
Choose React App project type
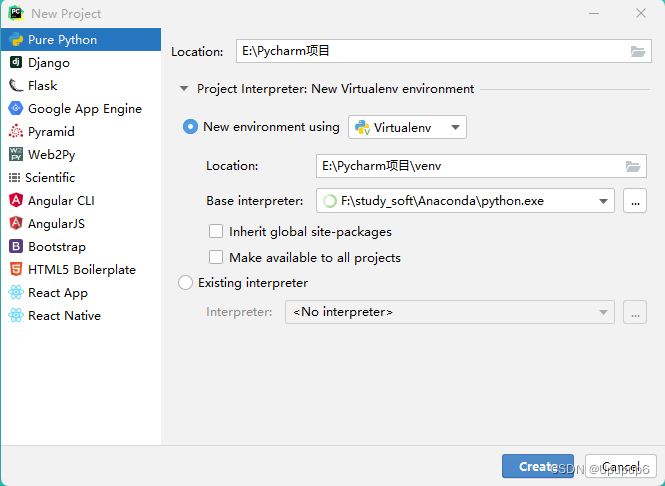coord(81,292)
